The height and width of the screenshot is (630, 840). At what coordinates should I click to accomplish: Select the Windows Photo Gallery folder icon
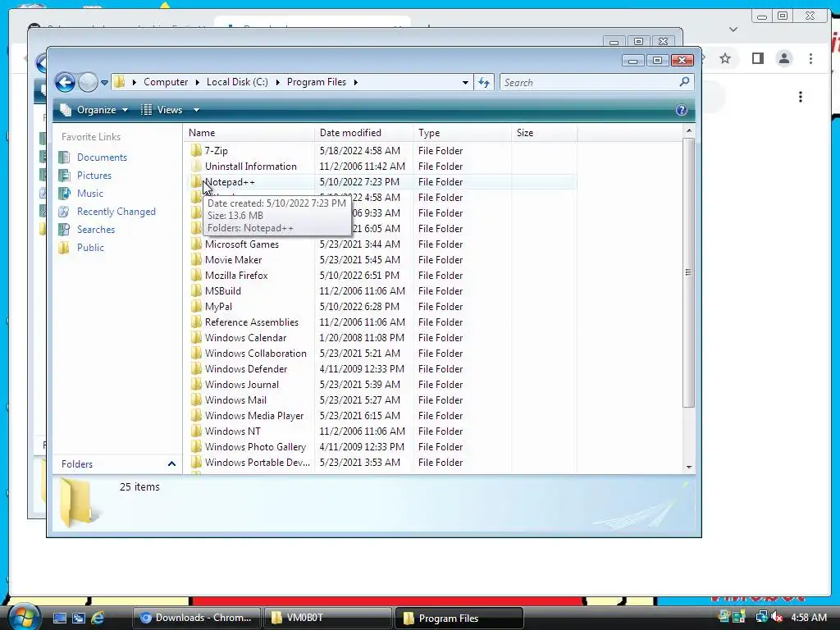pyautogui.click(x=196, y=446)
